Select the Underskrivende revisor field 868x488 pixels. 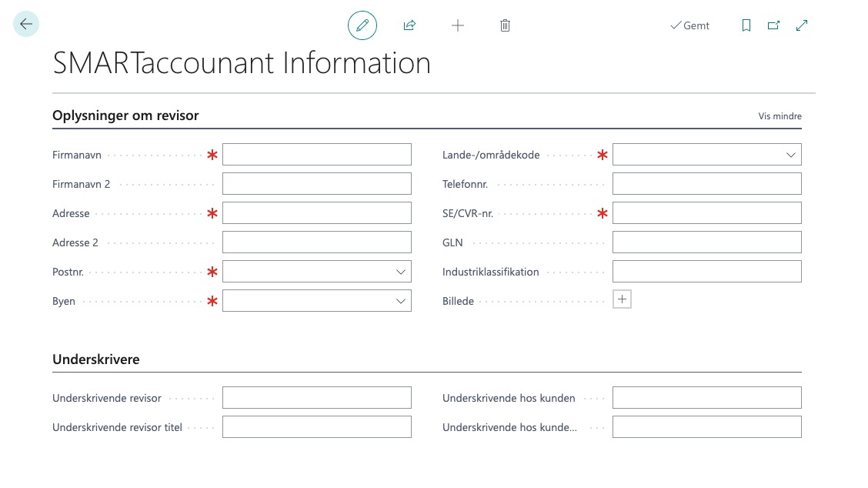[316, 398]
